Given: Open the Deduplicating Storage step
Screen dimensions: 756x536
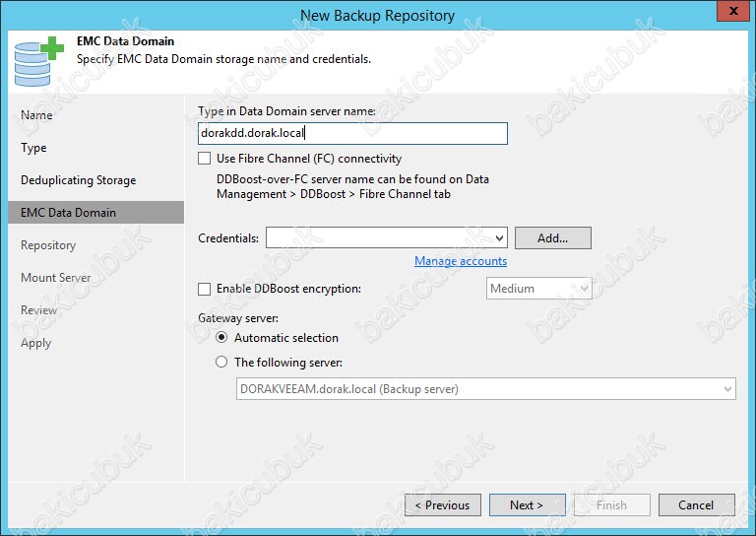Looking at the screenshot, I should 79,180.
